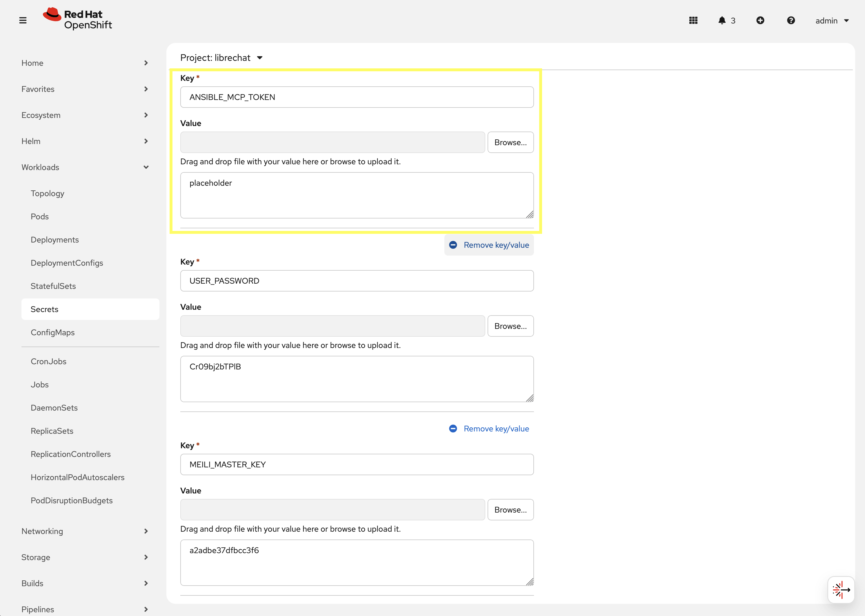Open the application launcher grid icon
The image size is (865, 616).
693,21
